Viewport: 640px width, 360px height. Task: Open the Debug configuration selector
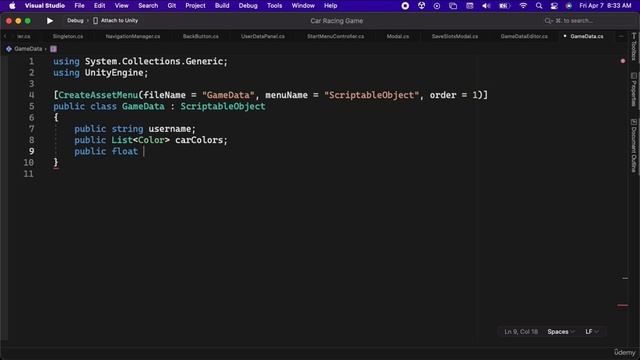point(75,20)
